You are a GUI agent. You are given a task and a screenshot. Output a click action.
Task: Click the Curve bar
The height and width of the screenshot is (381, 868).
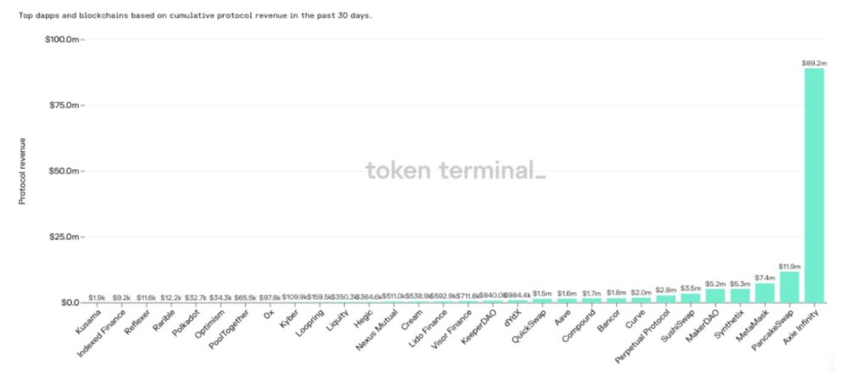point(641,300)
